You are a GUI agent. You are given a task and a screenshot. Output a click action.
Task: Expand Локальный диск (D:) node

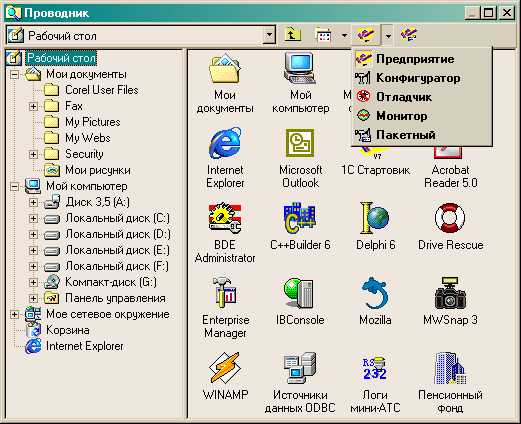click(33, 234)
